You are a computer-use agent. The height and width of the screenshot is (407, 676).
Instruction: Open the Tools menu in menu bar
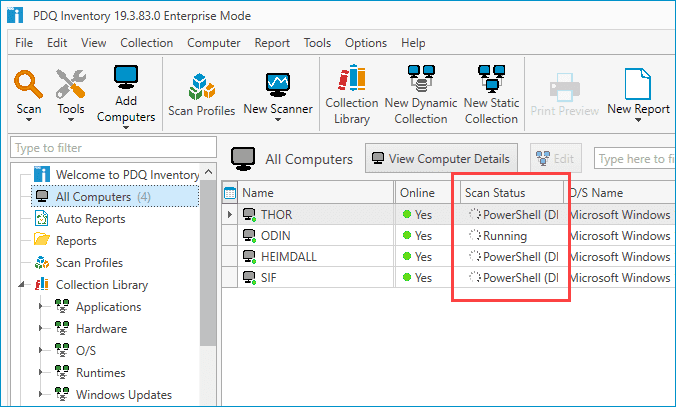(317, 43)
